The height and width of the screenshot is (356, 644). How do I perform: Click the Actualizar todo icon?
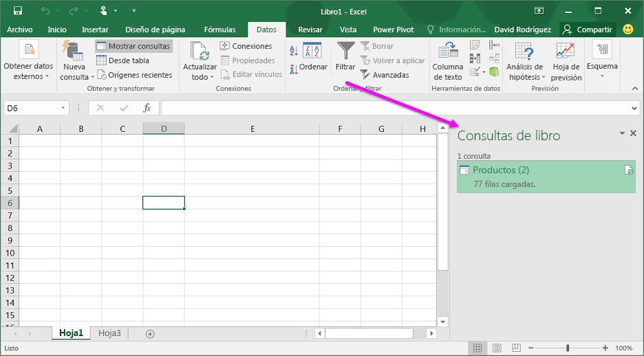tap(200, 52)
